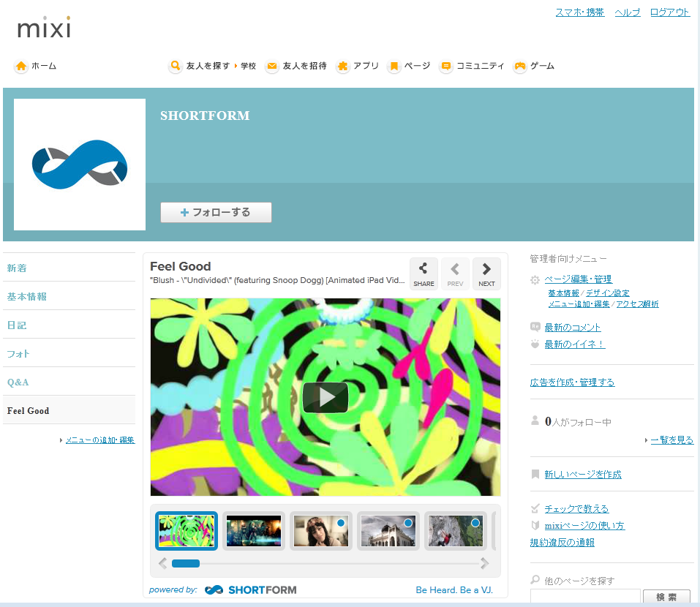Open the チェックで教える link
The width and height of the screenshot is (700, 607).
point(576,509)
